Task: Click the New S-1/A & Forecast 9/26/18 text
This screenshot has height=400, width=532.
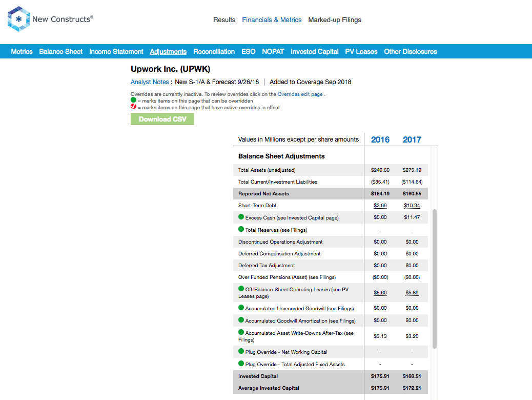Action: pyautogui.click(x=217, y=82)
